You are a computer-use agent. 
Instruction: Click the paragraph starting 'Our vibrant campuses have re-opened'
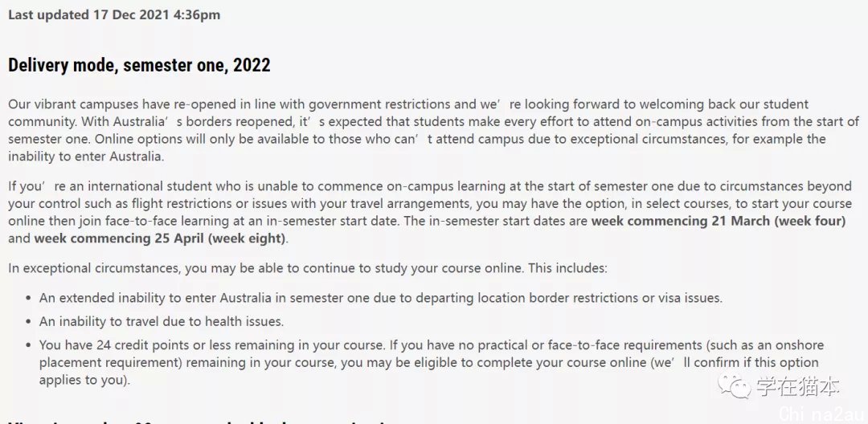coord(433,130)
